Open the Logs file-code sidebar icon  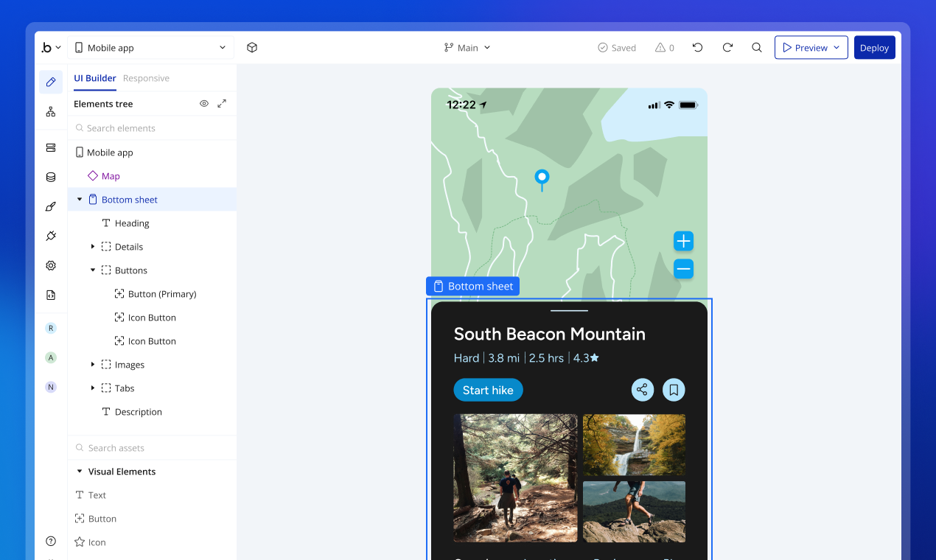coord(51,295)
